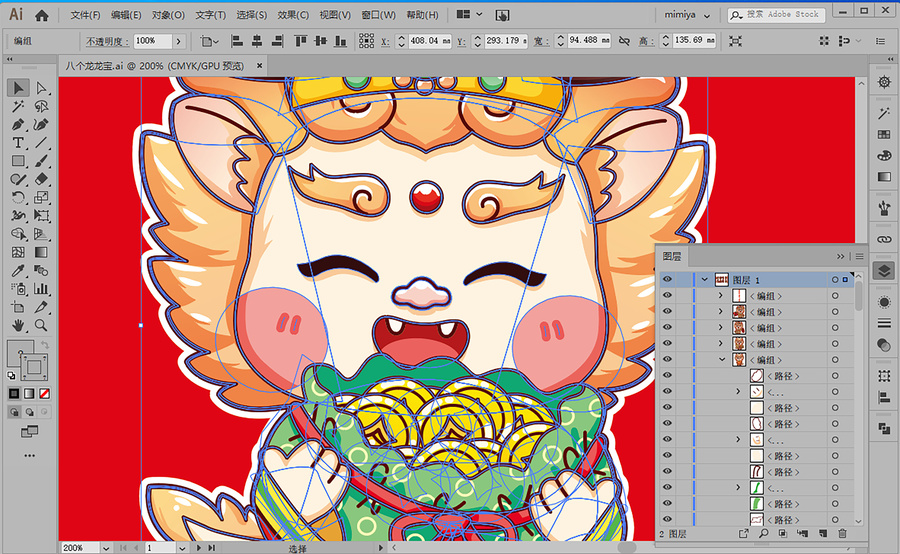Toggle visibility of the expanded 编组 group
This screenshot has height=554, width=900.
click(x=667, y=359)
